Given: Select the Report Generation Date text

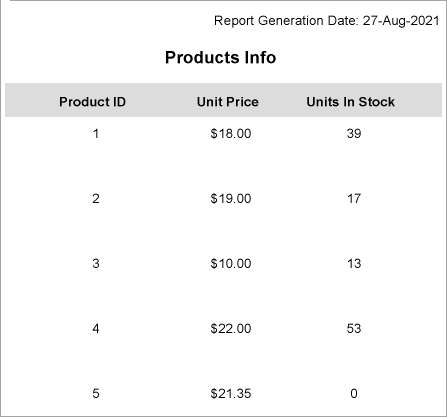Looking at the screenshot, I should [327, 21].
